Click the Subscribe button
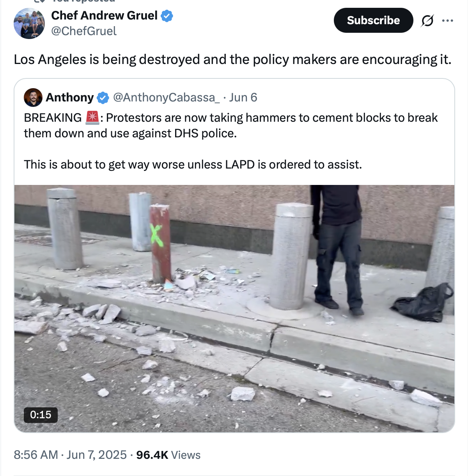Viewport: 468px width, 476px height. 373,20
